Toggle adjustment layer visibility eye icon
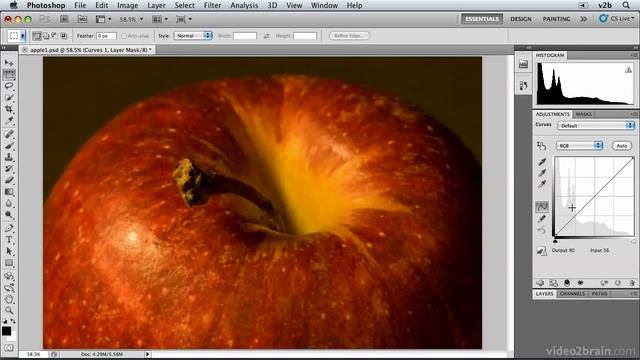The image size is (640, 360). (x=580, y=283)
